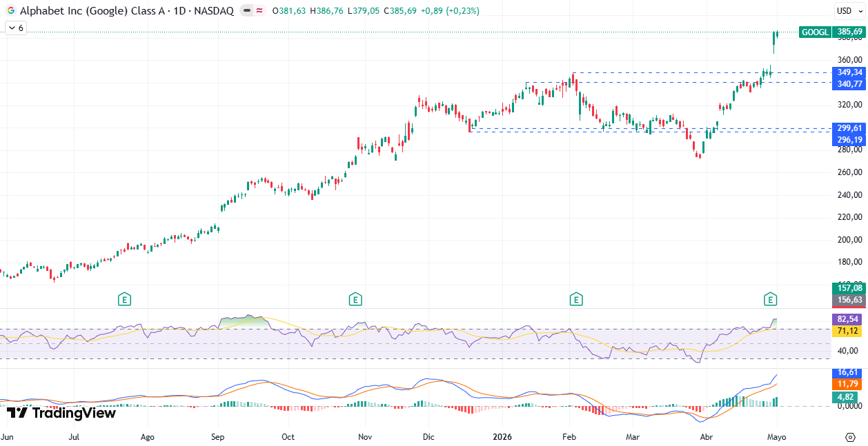Click the 385,69 last price label
The image size is (868, 446).
pyautogui.click(x=849, y=32)
